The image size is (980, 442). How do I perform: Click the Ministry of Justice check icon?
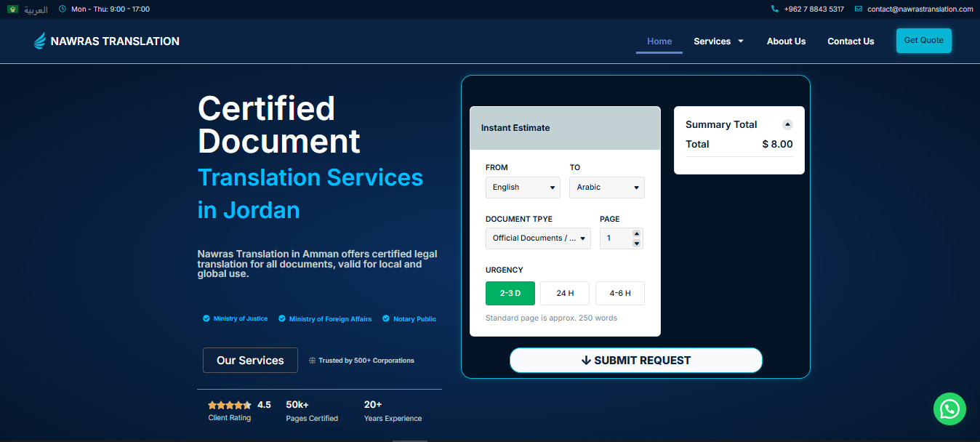[206, 318]
